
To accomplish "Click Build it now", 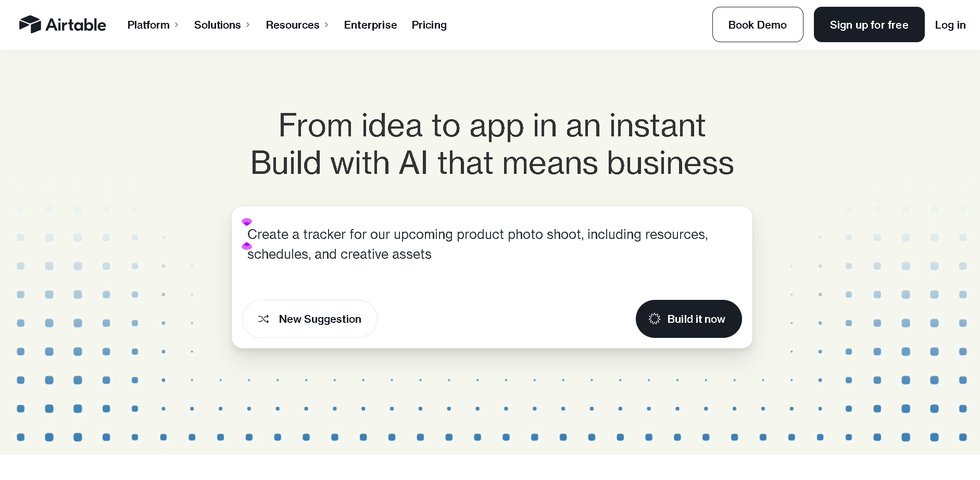I will pos(688,319).
